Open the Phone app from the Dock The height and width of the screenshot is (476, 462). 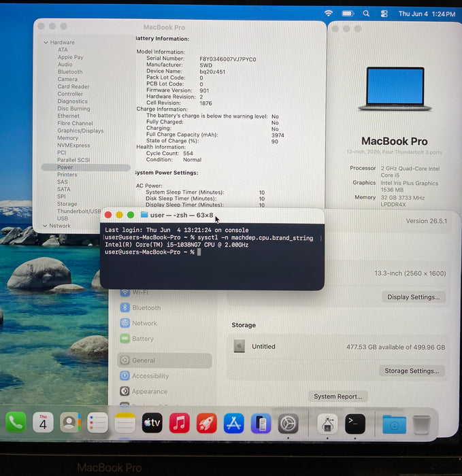coord(16,422)
